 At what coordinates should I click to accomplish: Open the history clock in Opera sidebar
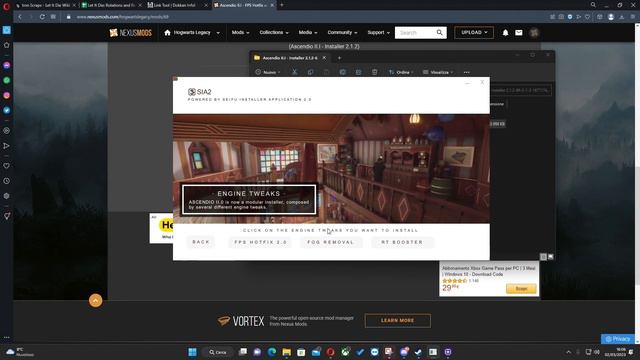pos(7,181)
